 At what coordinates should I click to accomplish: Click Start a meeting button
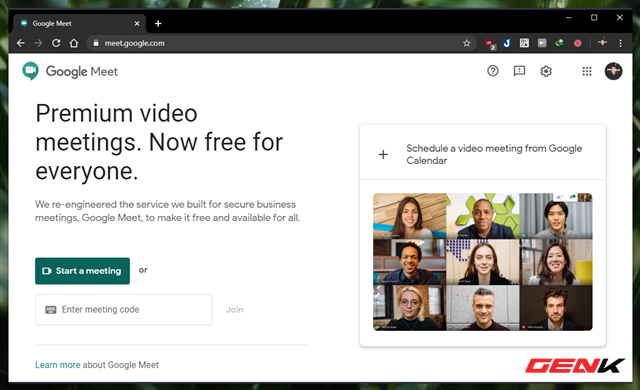(82, 271)
